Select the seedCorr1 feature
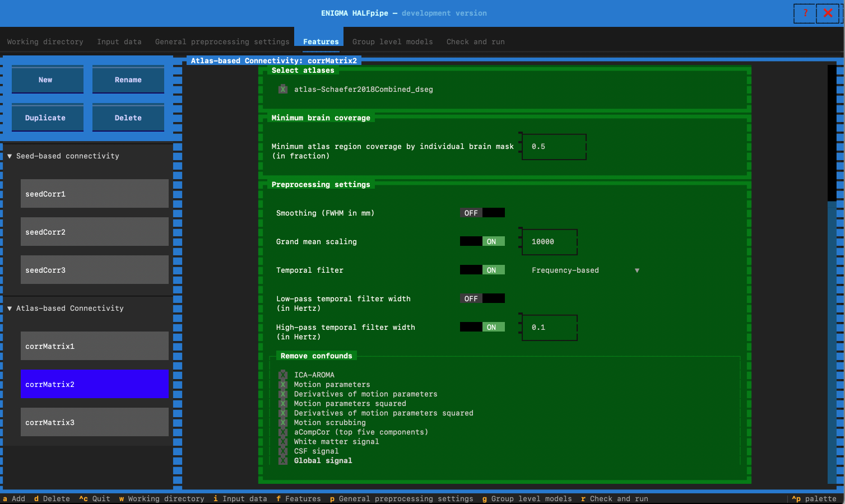Screen dimensions: 845x504 [95, 194]
